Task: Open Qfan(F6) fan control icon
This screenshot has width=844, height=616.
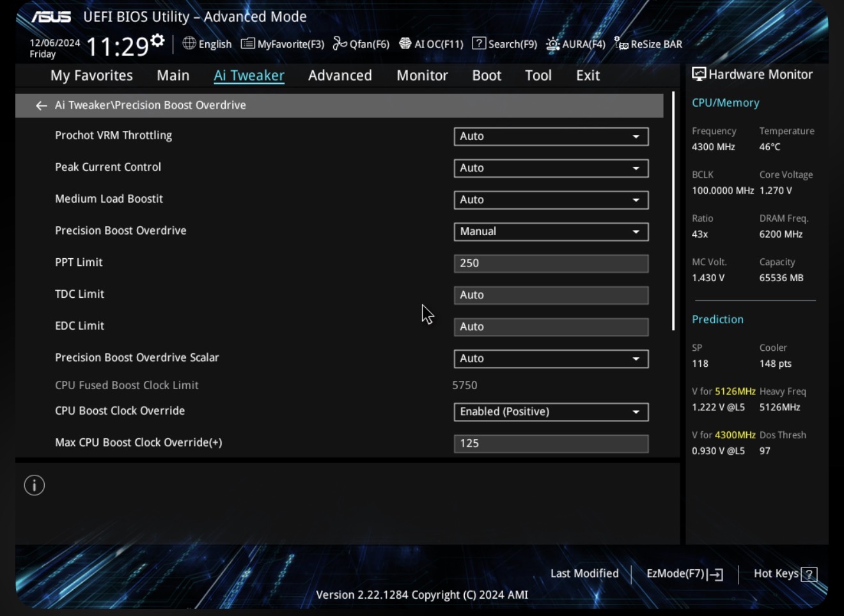Action: tap(340, 43)
